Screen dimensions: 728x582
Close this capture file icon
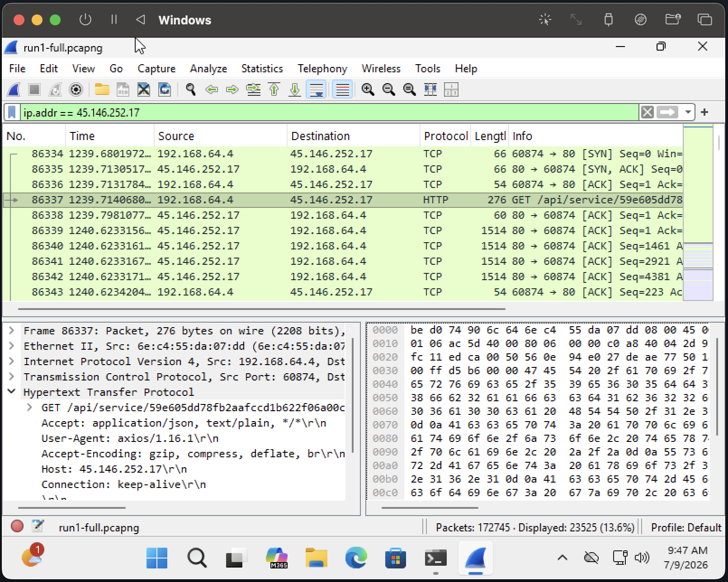tap(144, 89)
